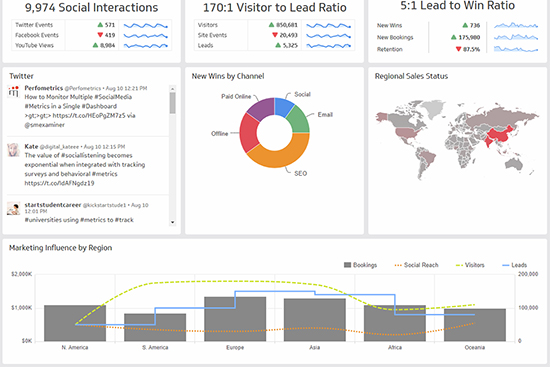
Task: Click the New Wins sparkline chart
Action: (x=516, y=25)
